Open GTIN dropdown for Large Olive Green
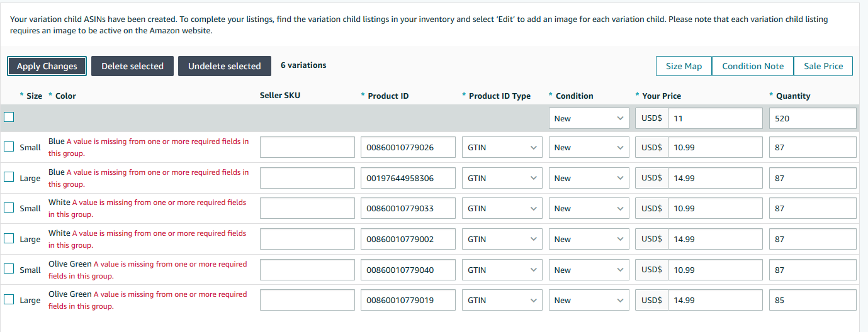 coord(502,300)
